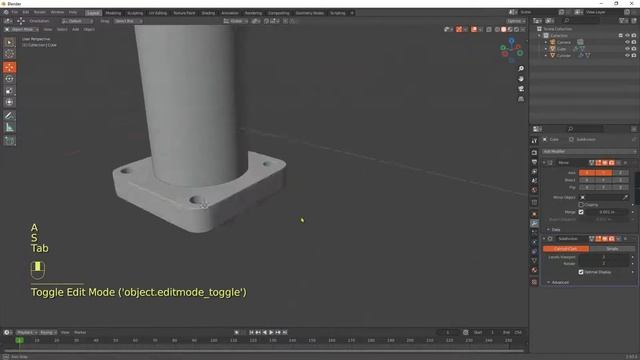This screenshot has height=360, width=640.
Task: Select the Transform tool
Action: pyautogui.click(x=9, y=102)
